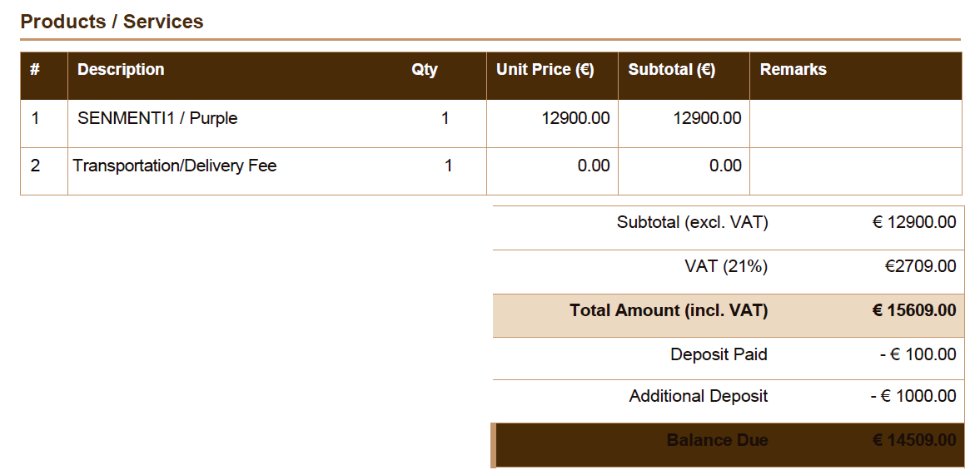Select the 0.00 unit price cell
This screenshot has height=475, width=980.
coord(592,166)
